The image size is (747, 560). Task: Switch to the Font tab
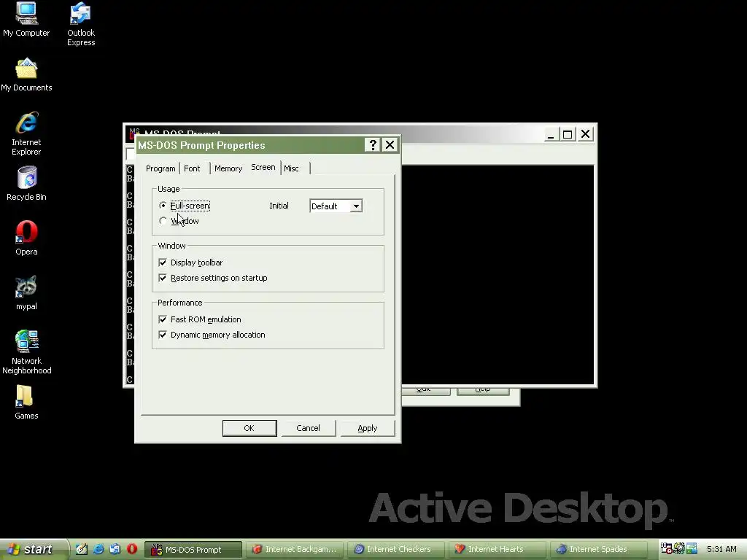coord(192,168)
